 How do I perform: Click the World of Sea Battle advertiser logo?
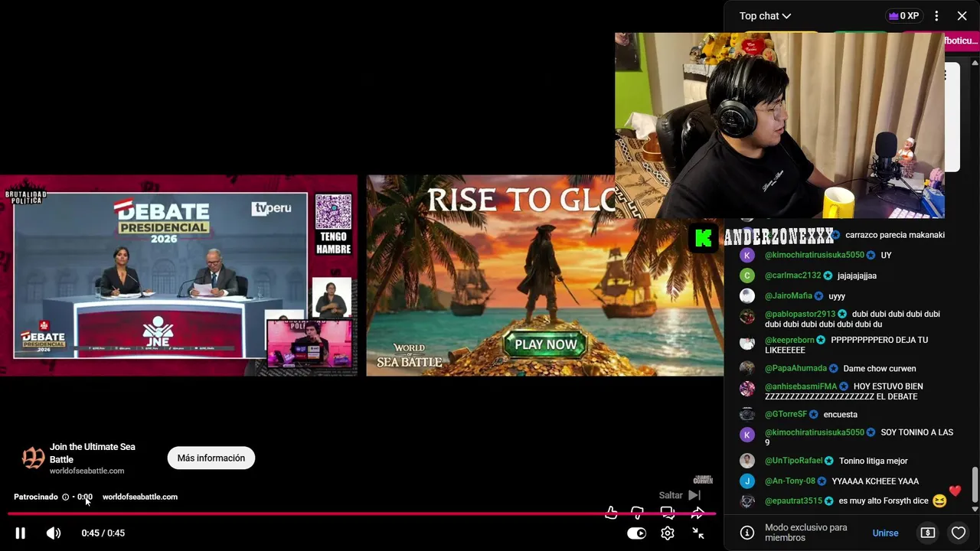pyautogui.click(x=33, y=458)
